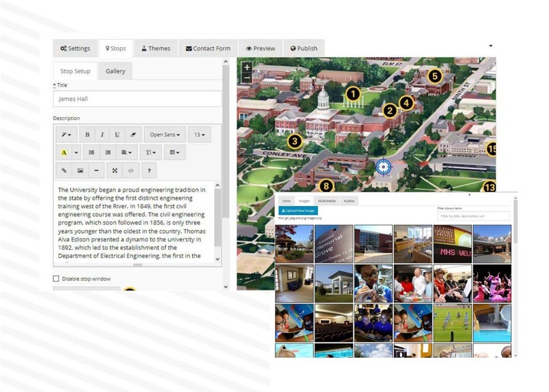Select map stop marker 13
This screenshot has width=549, height=392.
(x=489, y=187)
